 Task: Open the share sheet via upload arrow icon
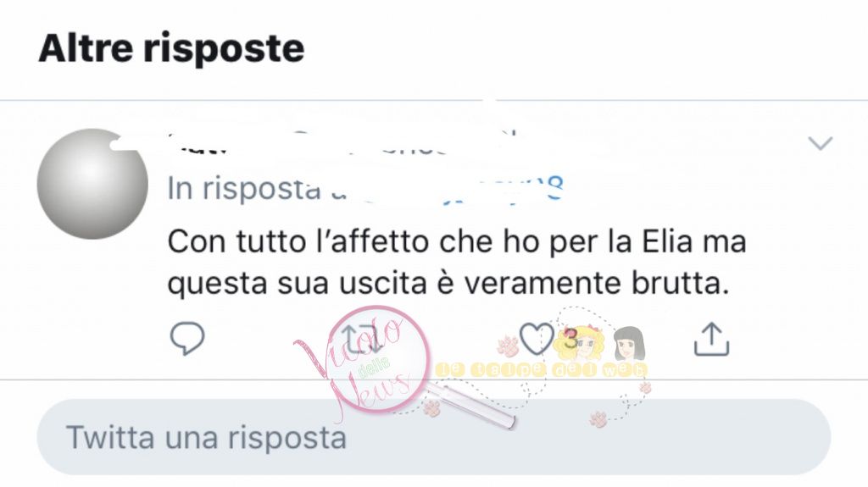point(711,338)
